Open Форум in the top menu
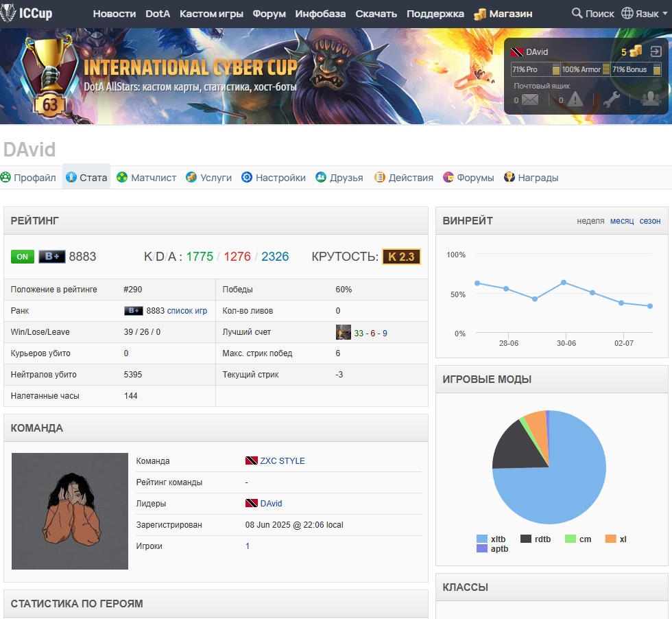 [269, 14]
